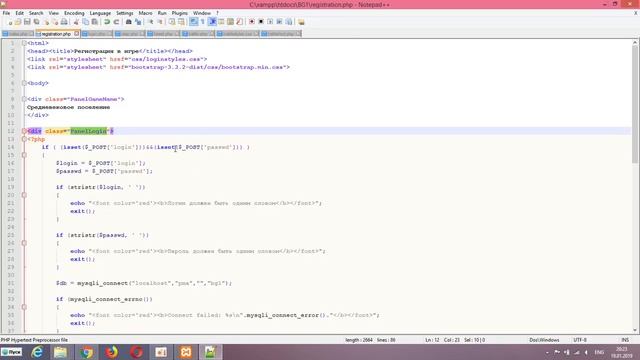Viewport: 640px width, 360px height.
Task: Copy selection using the Copy icon
Action: [x=86, y=22]
